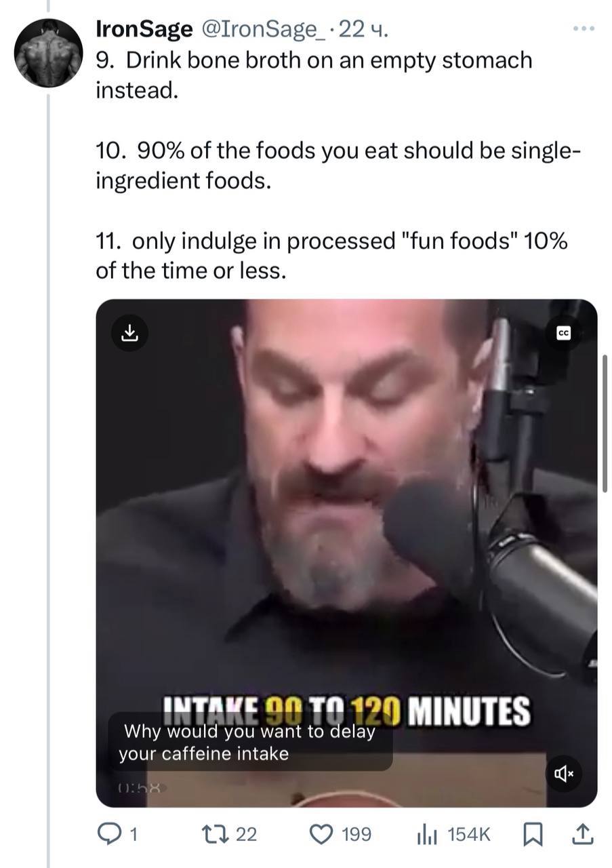The image size is (612, 868).
Task: Click the retweet count 22
Action: pyautogui.click(x=247, y=834)
